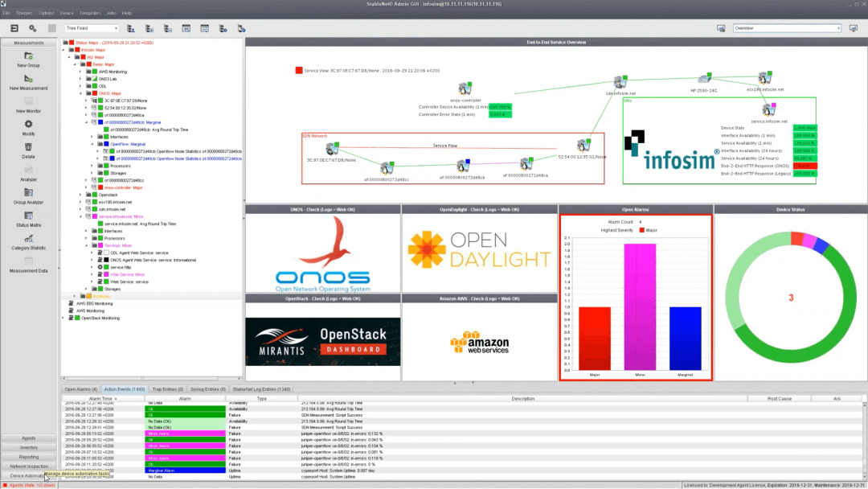Click the Device Automation button
The height and width of the screenshot is (489, 868).
click(28, 477)
